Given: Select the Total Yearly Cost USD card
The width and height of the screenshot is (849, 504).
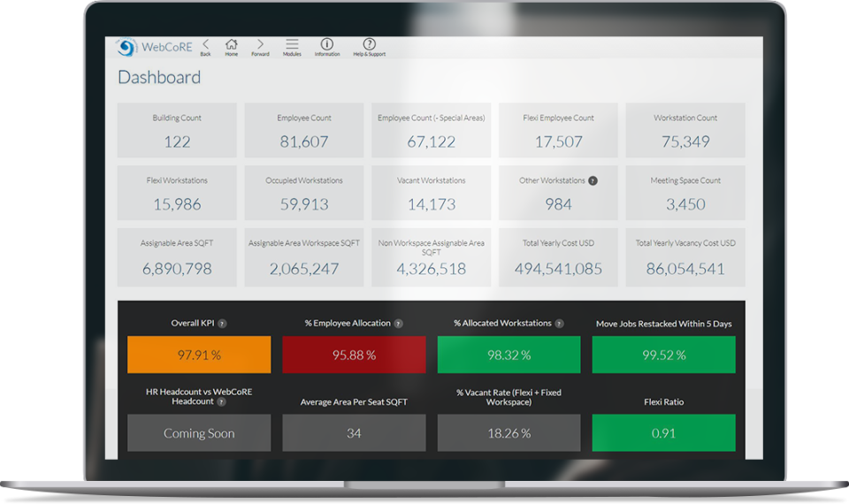Looking at the screenshot, I should (558, 257).
